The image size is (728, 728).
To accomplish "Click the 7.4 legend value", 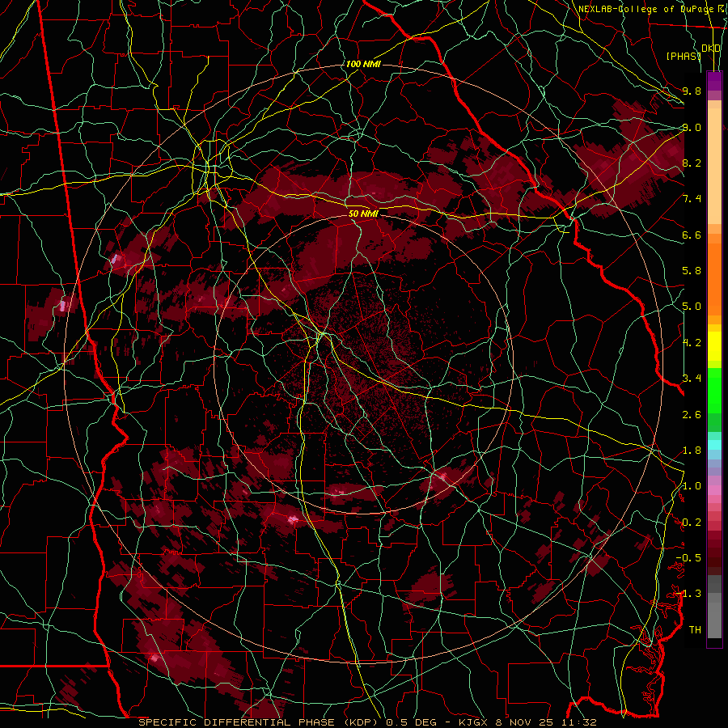I will point(692,199).
